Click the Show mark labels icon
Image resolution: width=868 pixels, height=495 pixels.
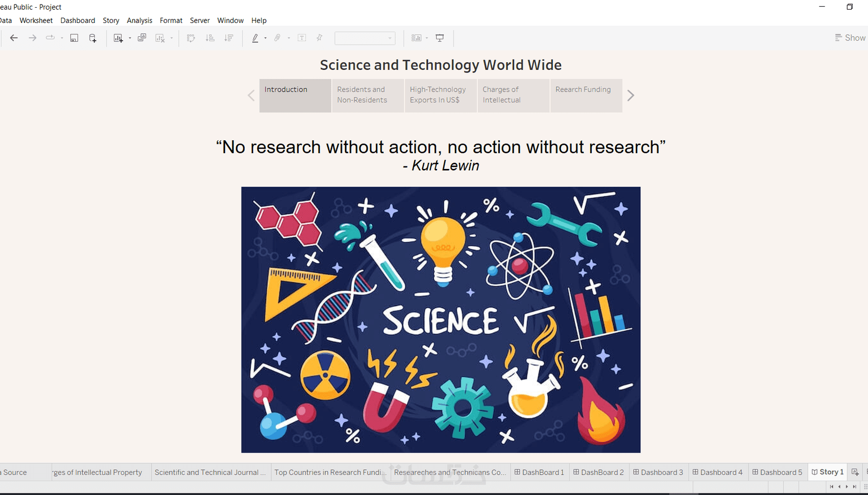coord(302,38)
